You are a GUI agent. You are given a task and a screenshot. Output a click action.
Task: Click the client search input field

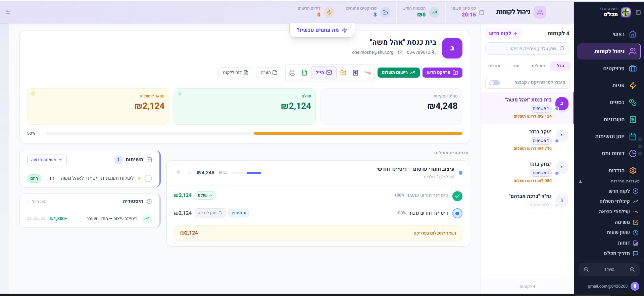[x=527, y=49]
